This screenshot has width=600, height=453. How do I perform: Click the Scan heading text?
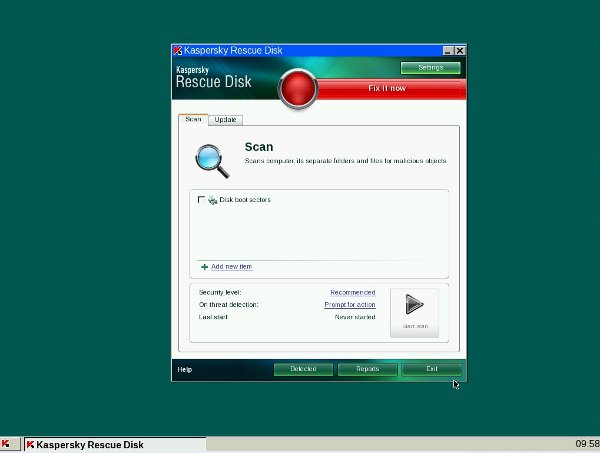coord(259,147)
